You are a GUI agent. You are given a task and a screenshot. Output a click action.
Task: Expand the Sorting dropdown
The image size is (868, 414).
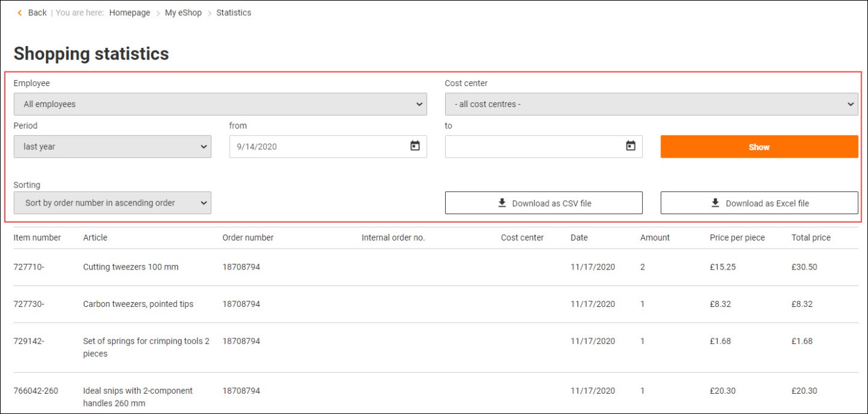click(x=112, y=203)
